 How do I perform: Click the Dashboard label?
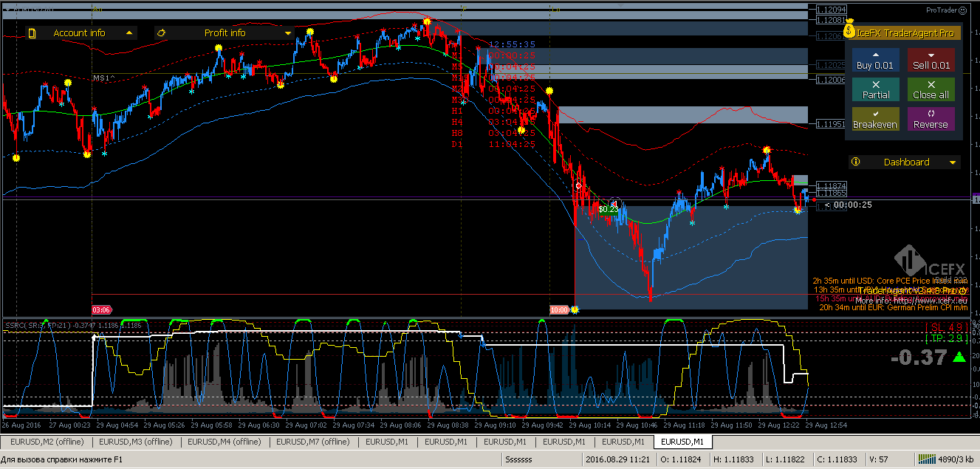tap(906, 162)
